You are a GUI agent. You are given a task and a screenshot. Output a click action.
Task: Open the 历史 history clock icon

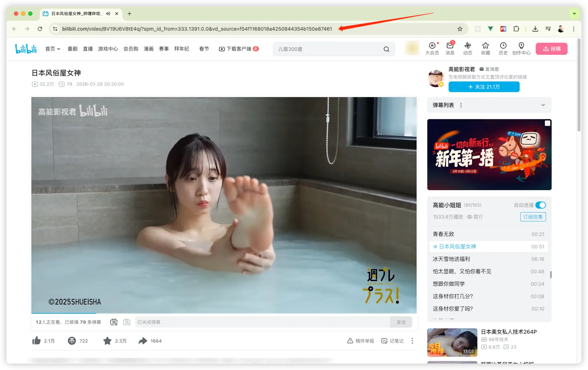503,49
